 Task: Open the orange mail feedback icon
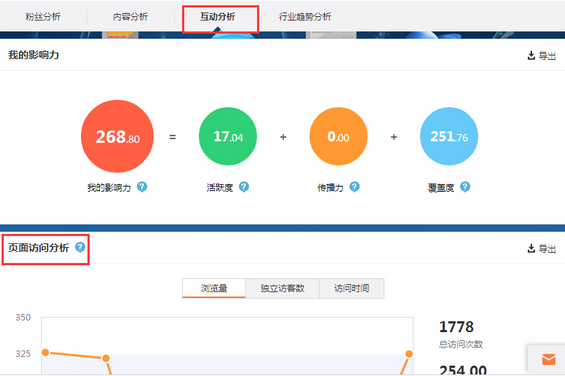coord(548,359)
